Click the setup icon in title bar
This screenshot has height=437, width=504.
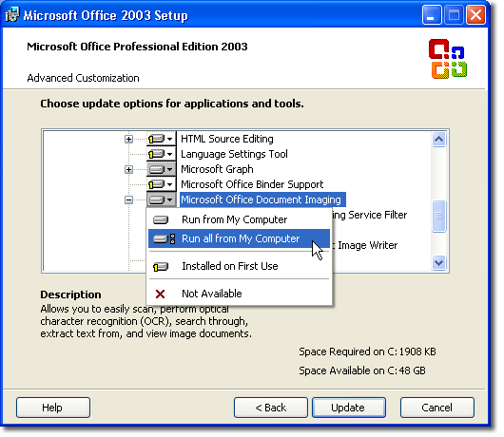[12, 15]
